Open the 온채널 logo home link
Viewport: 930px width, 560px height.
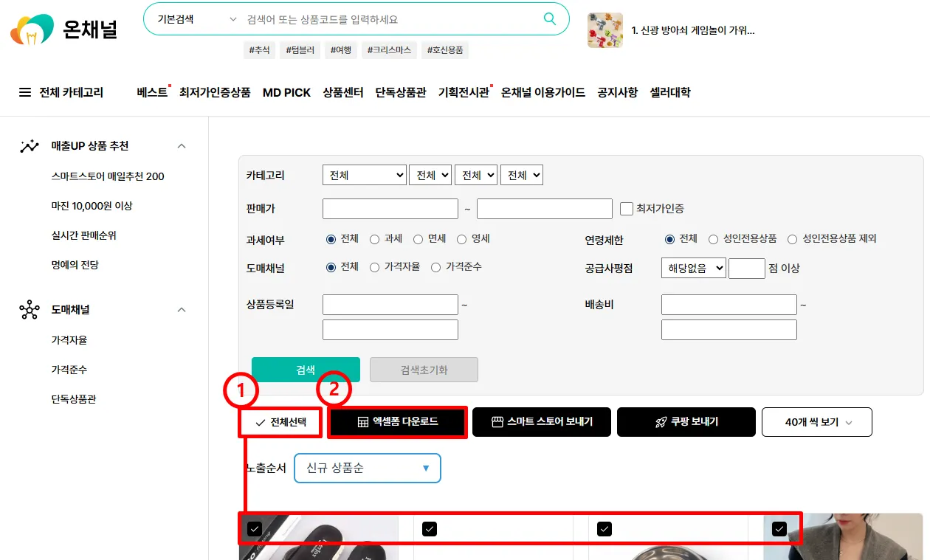[x=63, y=30]
